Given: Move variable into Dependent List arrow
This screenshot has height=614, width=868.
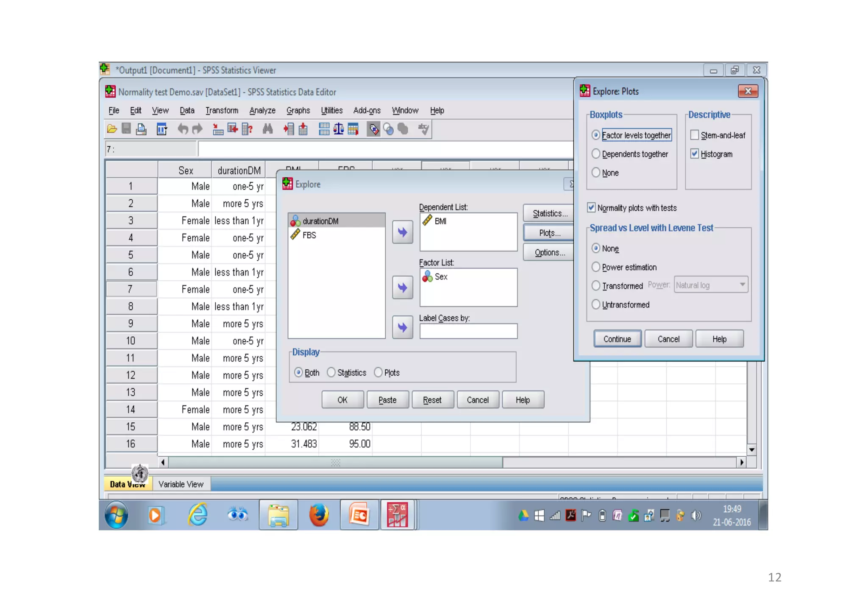Looking at the screenshot, I should click(x=402, y=232).
